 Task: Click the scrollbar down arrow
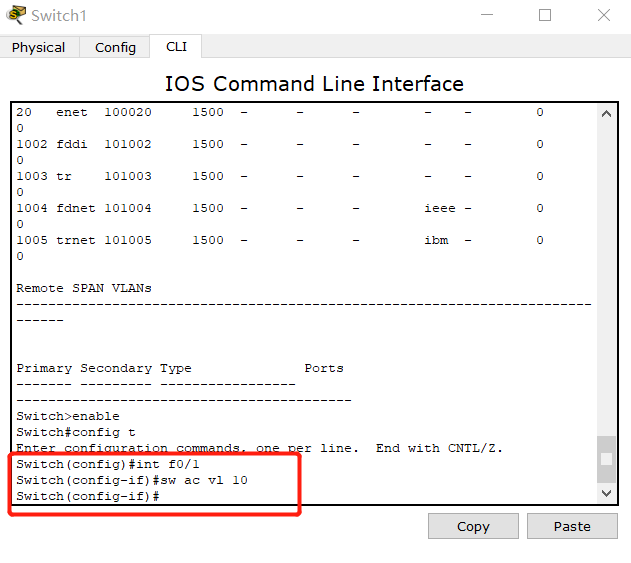pyautogui.click(x=606, y=493)
